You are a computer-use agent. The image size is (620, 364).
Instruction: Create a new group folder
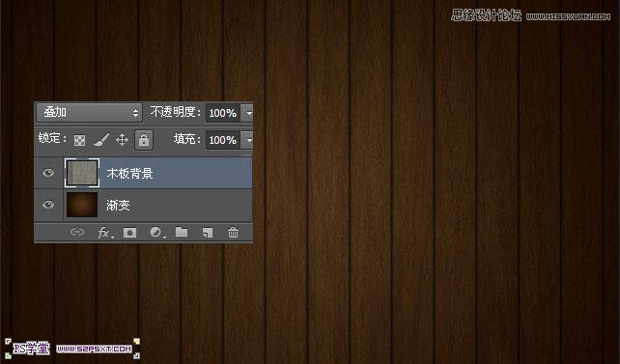tap(182, 232)
